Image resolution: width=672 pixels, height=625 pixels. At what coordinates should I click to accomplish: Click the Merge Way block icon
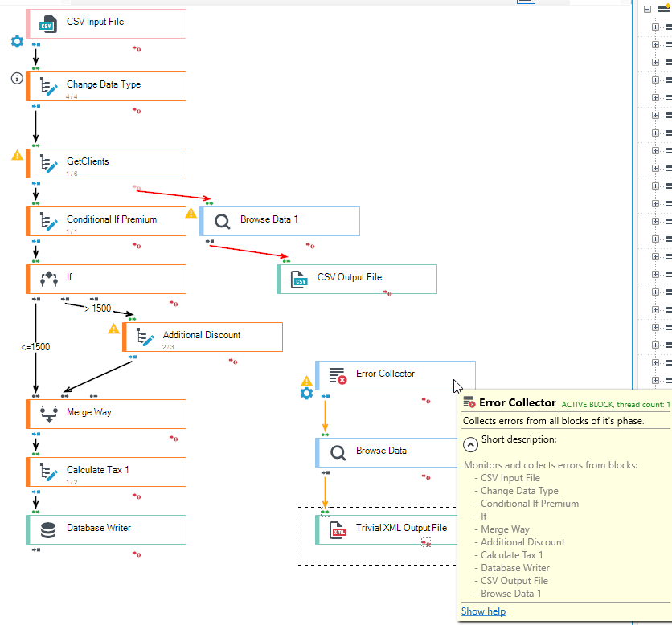point(49,414)
